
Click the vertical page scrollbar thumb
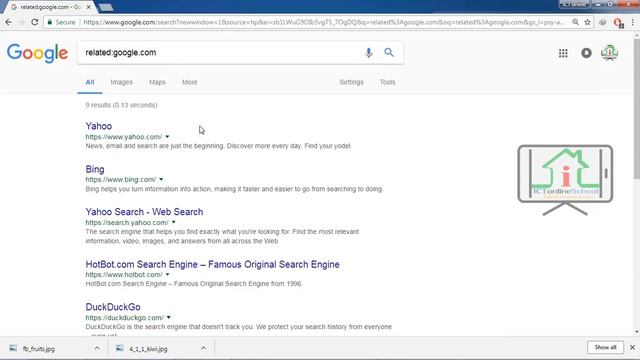pyautogui.click(x=637, y=108)
